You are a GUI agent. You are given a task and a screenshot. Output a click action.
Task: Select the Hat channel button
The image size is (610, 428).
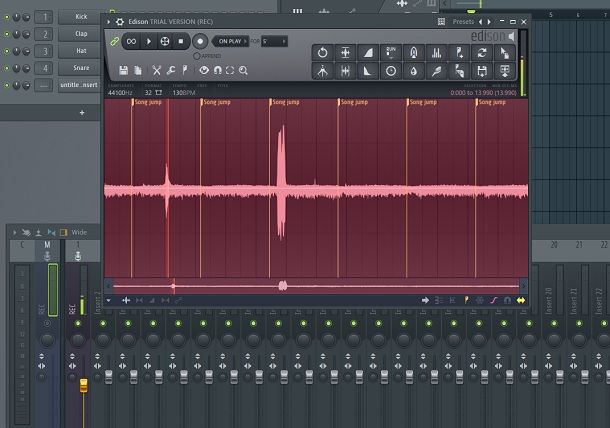click(x=81, y=51)
